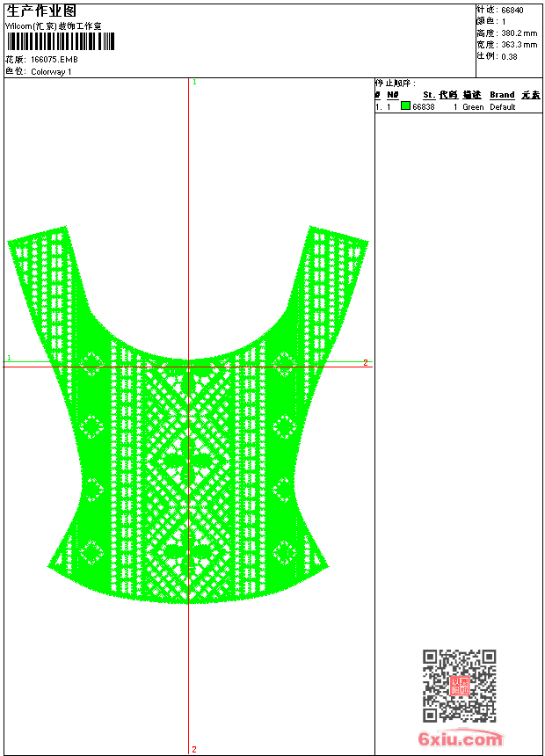545x756 pixels.
Task: Click the '代码' code column header
Action: pyautogui.click(x=448, y=95)
